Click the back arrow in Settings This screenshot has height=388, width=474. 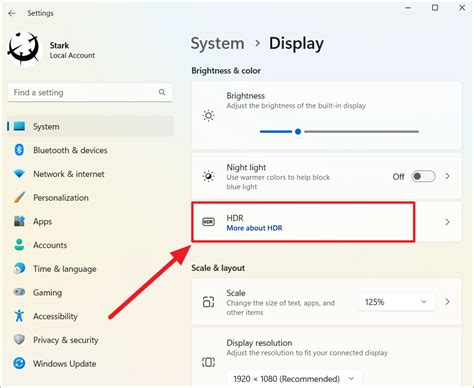click(12, 13)
